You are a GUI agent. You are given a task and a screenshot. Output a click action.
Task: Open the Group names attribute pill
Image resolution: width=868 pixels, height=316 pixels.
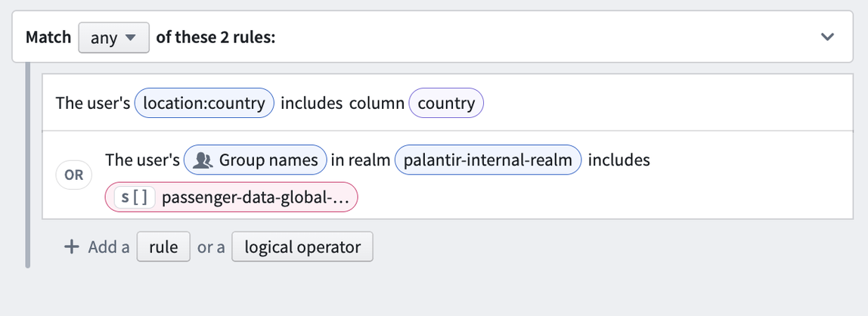tap(256, 160)
